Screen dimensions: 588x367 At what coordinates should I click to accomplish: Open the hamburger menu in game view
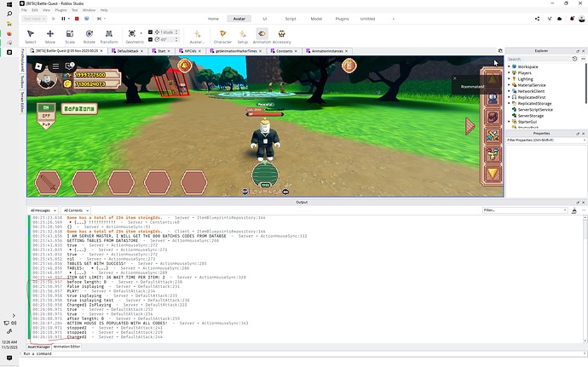click(55, 66)
